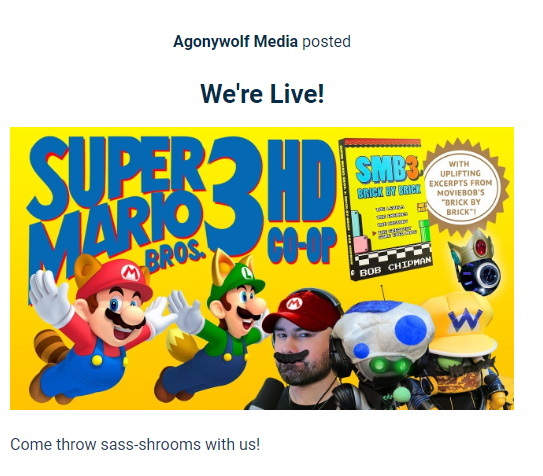The width and height of the screenshot is (543, 476).
Task: Click the gold "Uplifting Excerpts" seal badge
Action: pyautogui.click(x=464, y=187)
